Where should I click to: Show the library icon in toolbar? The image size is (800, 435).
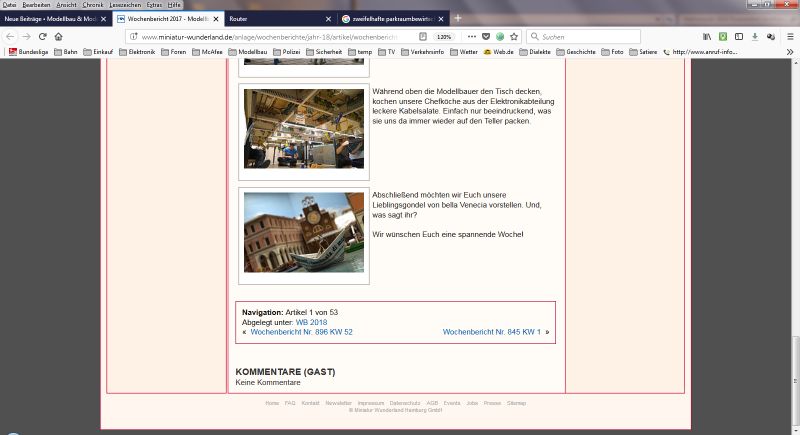pyautogui.click(x=706, y=36)
